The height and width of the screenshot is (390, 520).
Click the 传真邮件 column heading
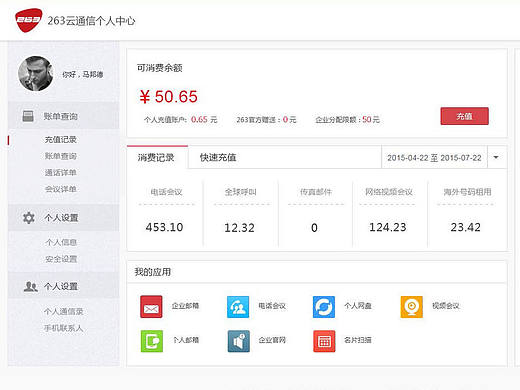[x=316, y=192]
